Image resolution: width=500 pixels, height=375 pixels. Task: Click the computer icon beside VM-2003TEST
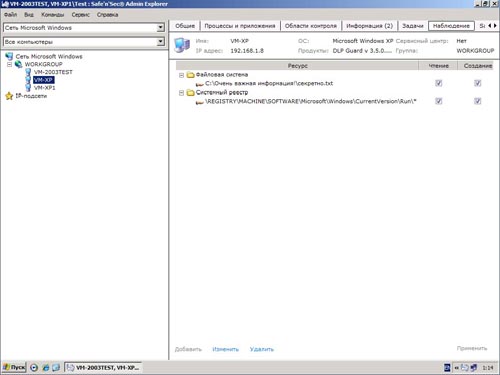28,72
